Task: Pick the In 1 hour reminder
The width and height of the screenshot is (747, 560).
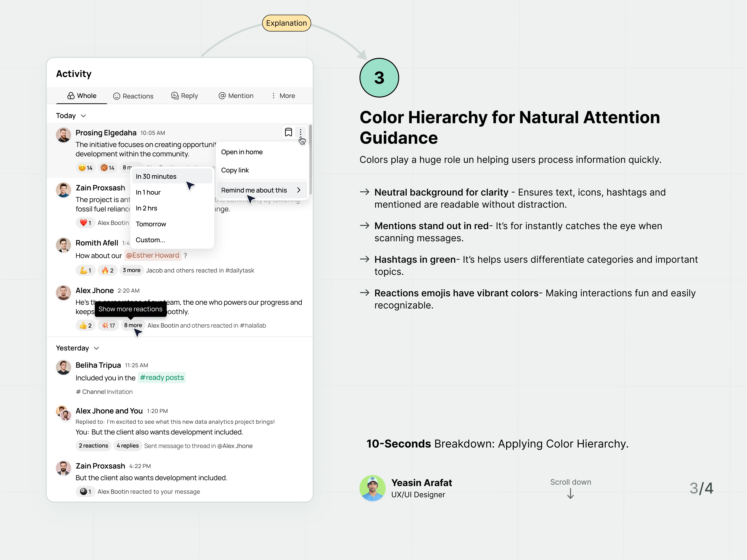Action: tap(172, 192)
